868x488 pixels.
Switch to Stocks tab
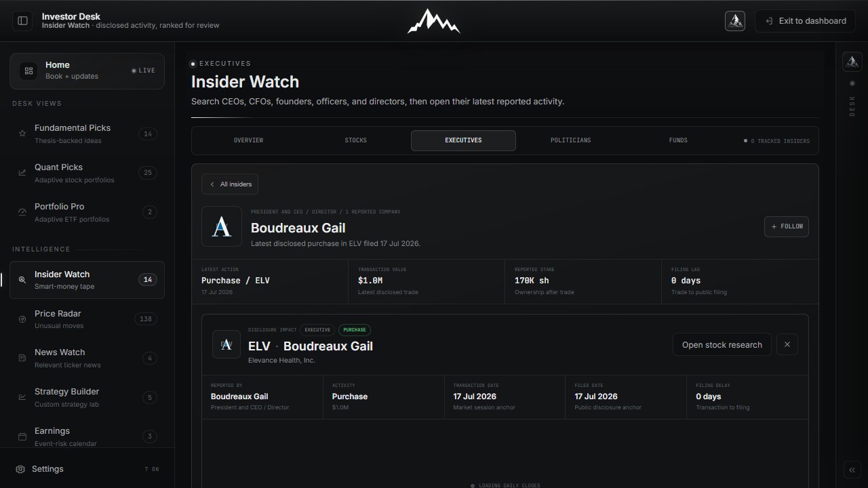pyautogui.click(x=355, y=140)
